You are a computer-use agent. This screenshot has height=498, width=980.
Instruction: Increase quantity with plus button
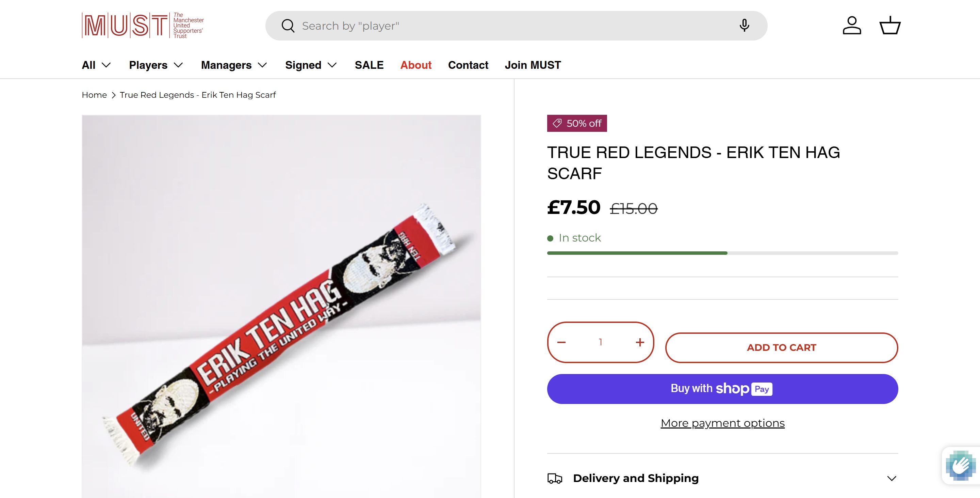click(x=640, y=342)
